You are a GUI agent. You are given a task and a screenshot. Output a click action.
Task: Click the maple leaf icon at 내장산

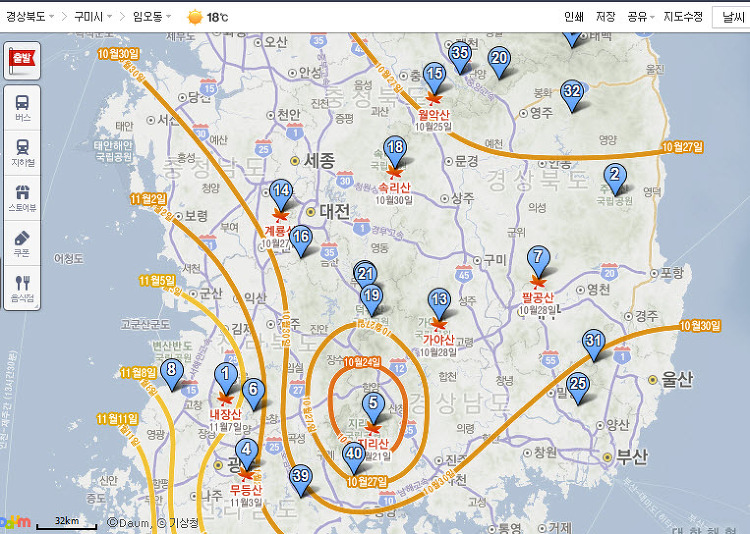click(x=224, y=398)
